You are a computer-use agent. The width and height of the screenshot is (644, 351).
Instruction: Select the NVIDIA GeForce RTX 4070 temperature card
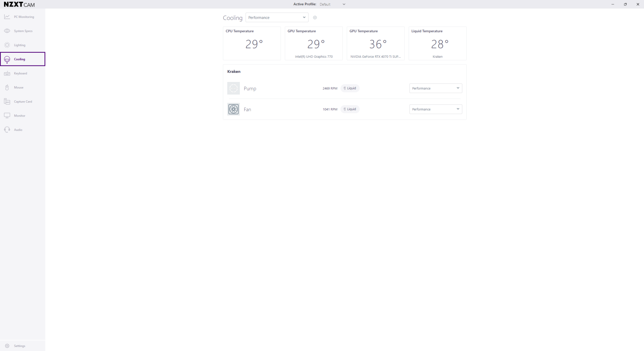[376, 43]
